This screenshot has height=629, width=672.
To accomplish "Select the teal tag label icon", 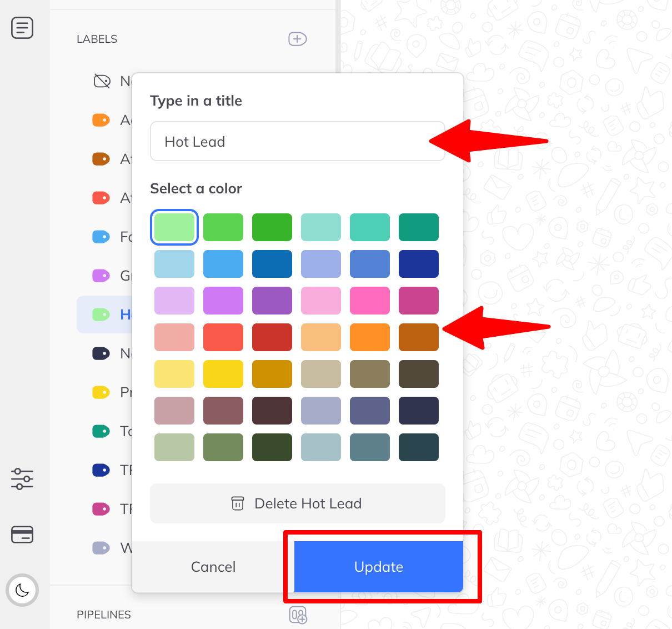I will [101, 431].
